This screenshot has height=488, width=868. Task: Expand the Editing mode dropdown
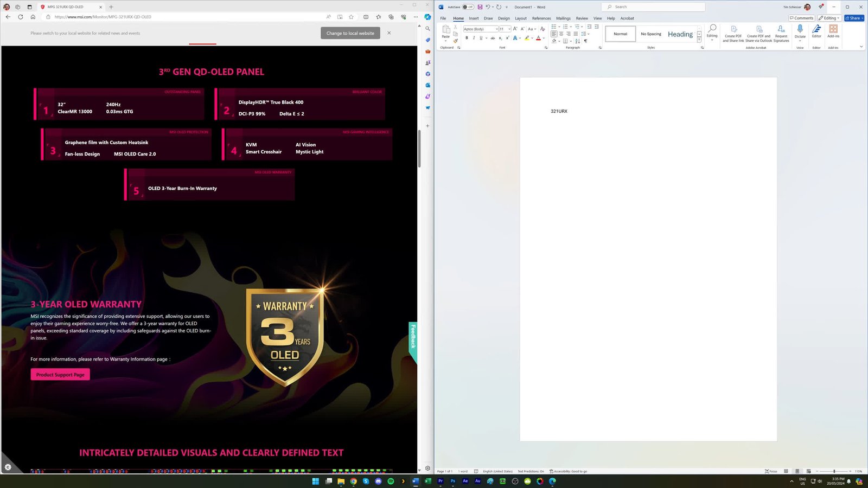829,18
